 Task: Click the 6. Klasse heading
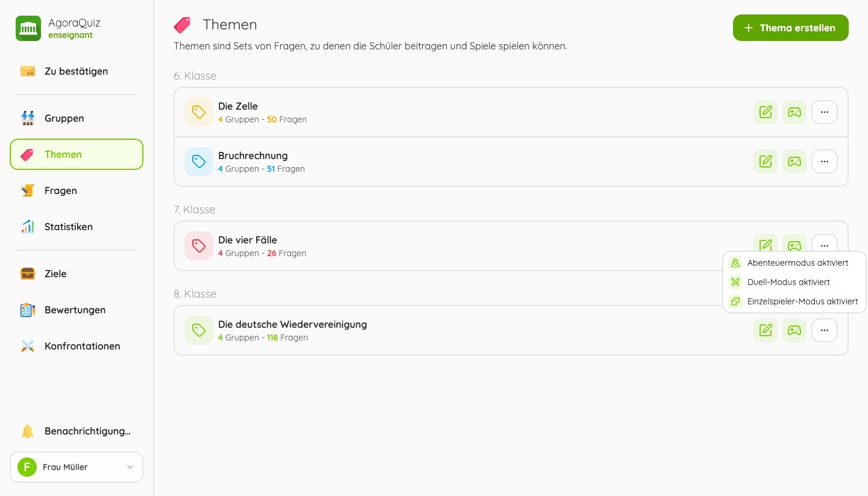point(195,76)
